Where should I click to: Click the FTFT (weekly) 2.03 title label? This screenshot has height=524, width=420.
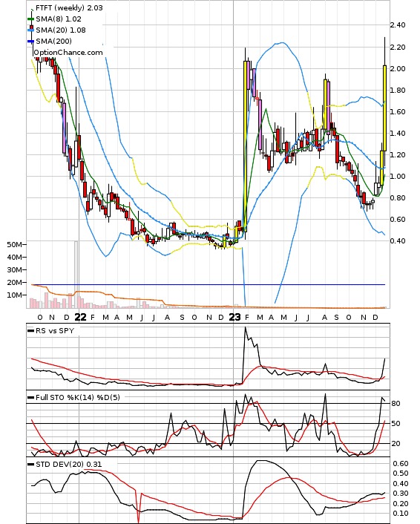[x=69, y=7]
